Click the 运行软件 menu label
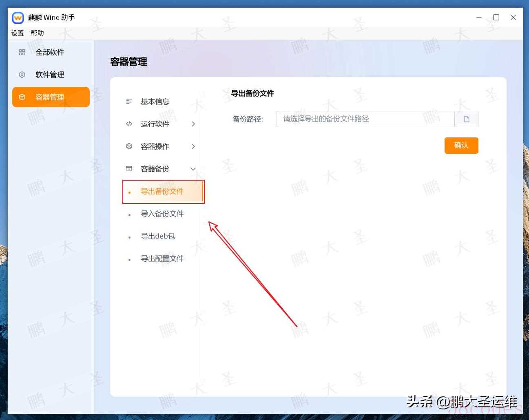 [155, 124]
